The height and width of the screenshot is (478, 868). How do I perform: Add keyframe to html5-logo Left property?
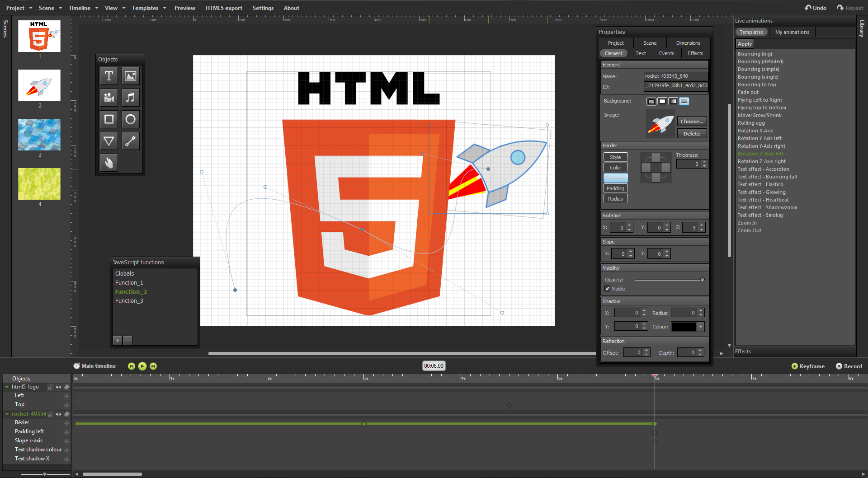[x=67, y=396]
